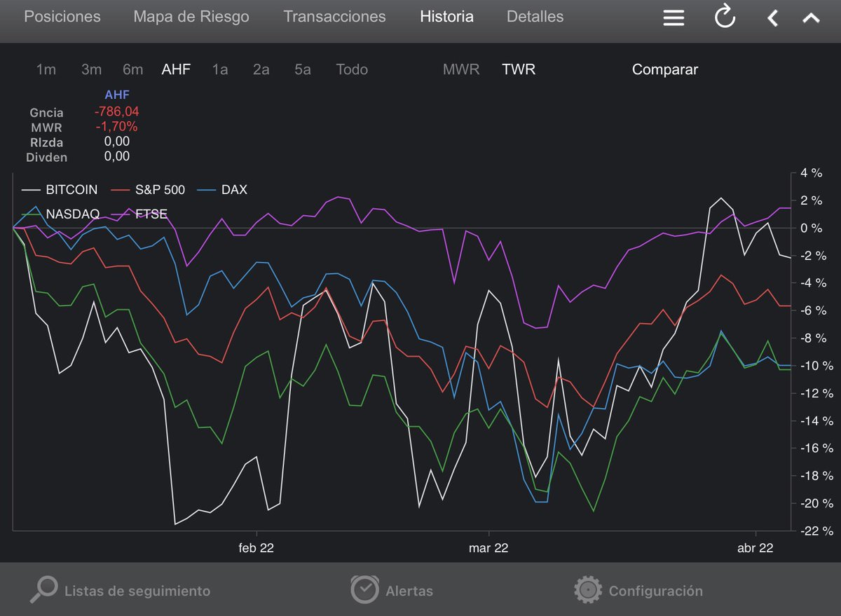Switch return mode to MWR
The image size is (841, 616).
461,69
